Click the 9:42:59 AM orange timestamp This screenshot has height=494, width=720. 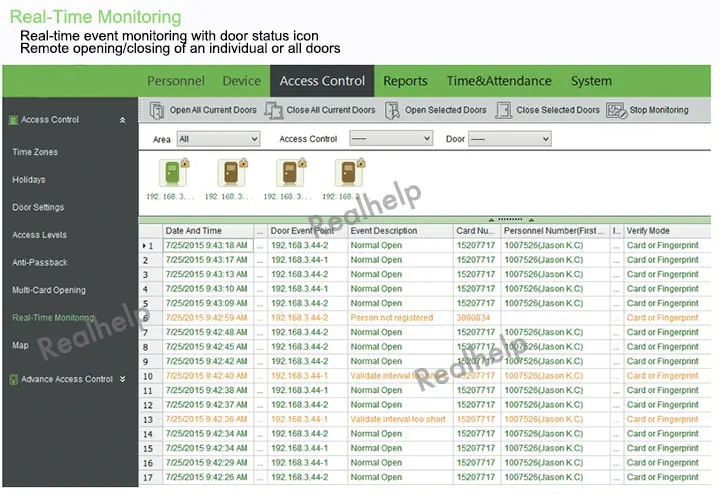tap(207, 318)
